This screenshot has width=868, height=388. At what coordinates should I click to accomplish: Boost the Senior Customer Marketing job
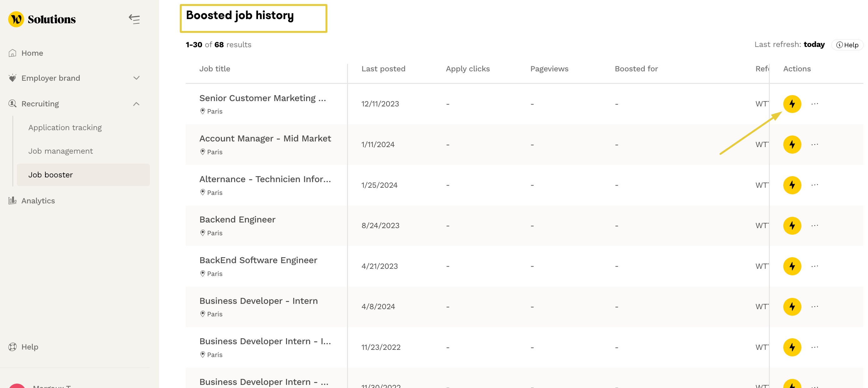click(x=792, y=104)
